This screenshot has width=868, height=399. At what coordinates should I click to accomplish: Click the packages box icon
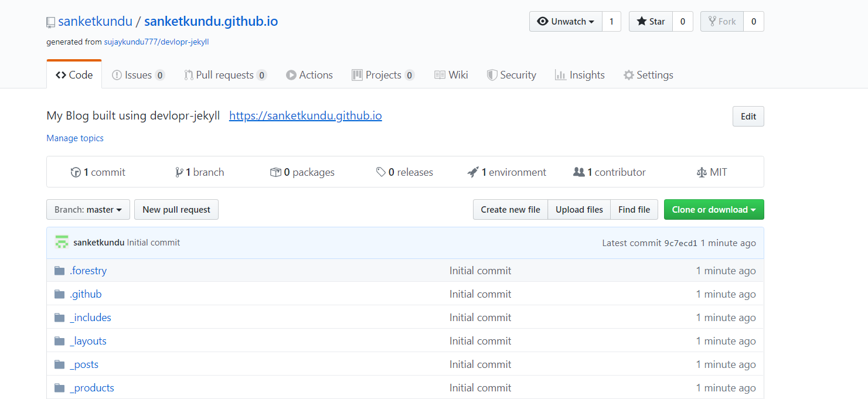275,172
